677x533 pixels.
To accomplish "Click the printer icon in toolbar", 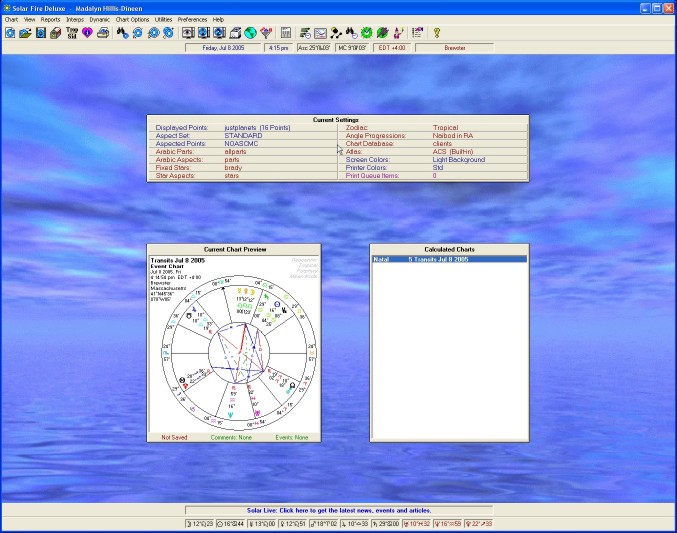I will click(x=103, y=33).
